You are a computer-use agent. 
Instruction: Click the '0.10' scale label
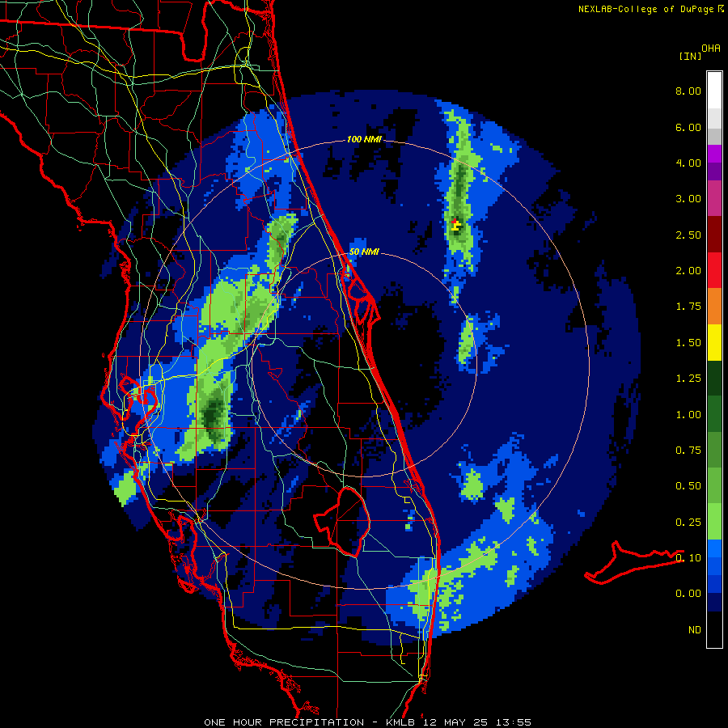click(688, 558)
